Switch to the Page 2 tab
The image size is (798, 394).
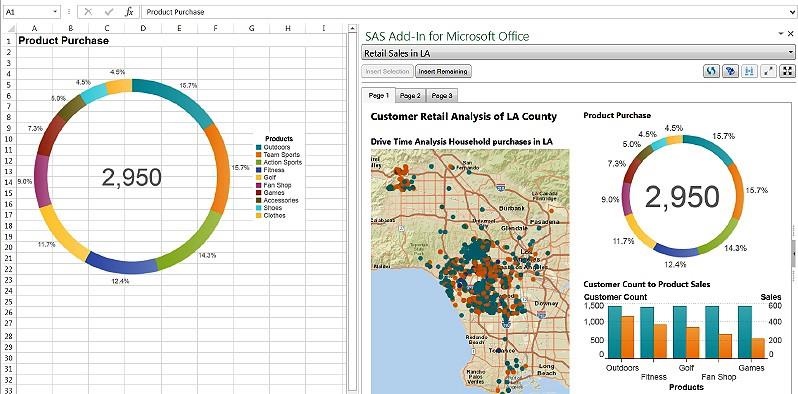[410, 95]
